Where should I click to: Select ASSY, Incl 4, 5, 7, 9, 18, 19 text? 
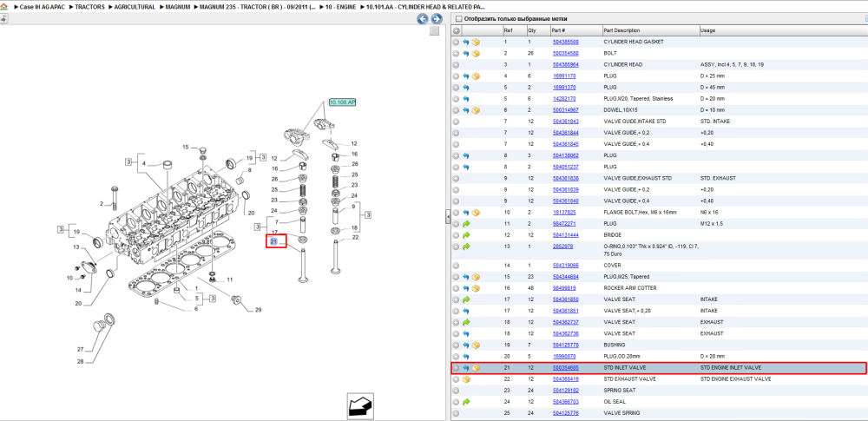pyautogui.click(x=732, y=65)
